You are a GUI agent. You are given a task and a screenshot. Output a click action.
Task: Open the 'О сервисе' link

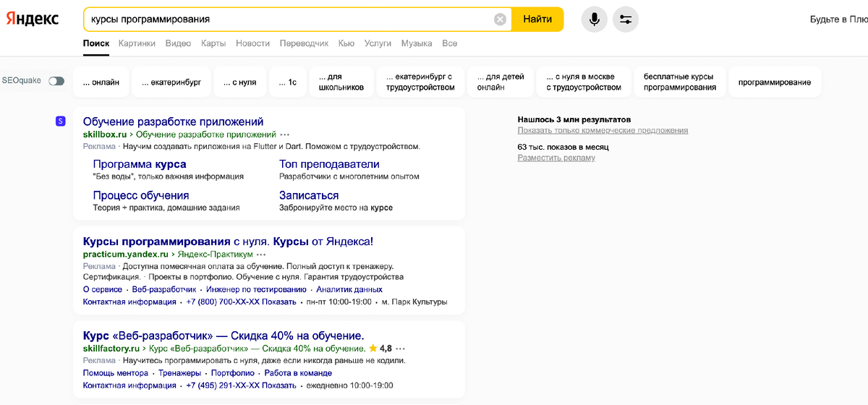point(103,289)
